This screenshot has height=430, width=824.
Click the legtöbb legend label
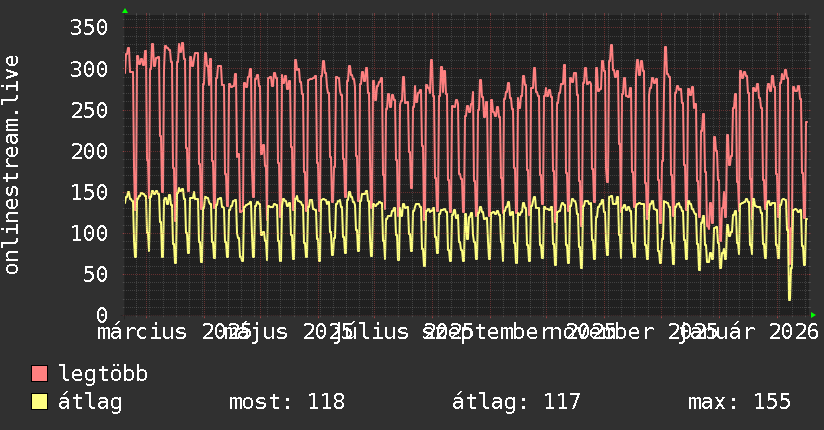click(x=103, y=374)
